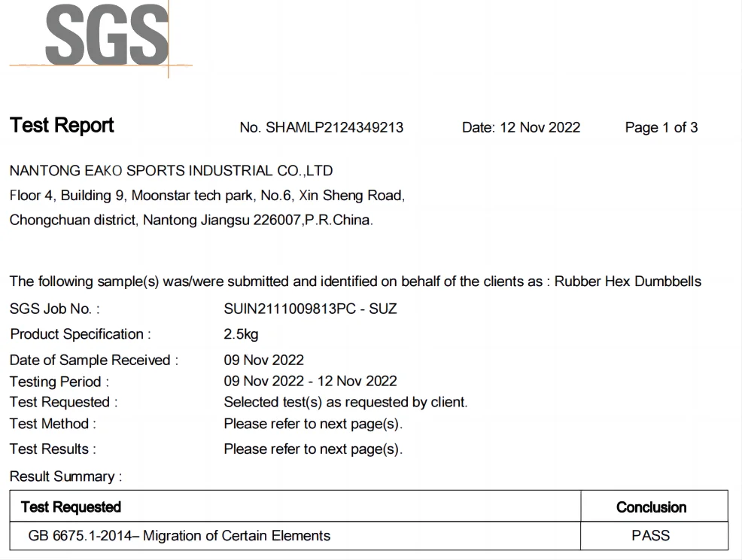Click the Result Summary label
Viewport: 742px width, 560px height.
(65, 476)
